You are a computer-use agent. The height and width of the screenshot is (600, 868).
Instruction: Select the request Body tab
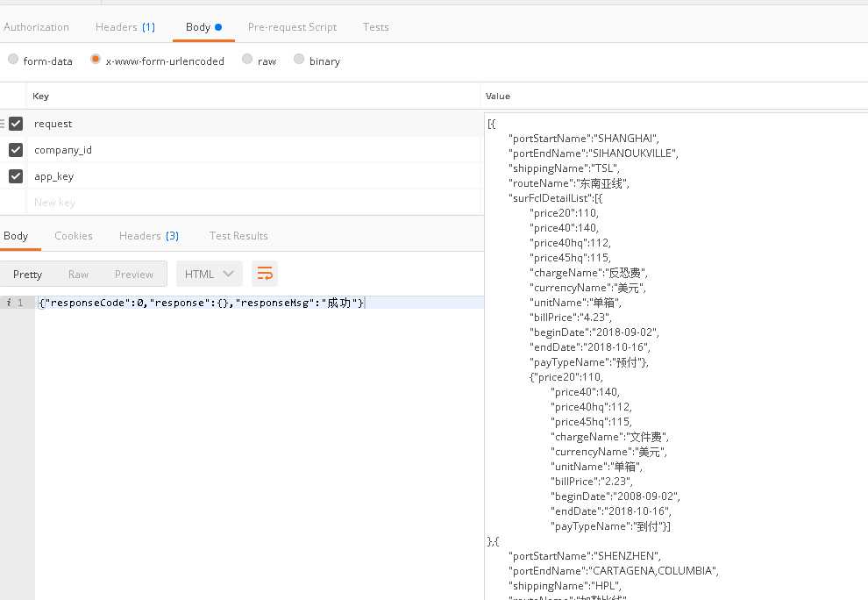pyautogui.click(x=203, y=27)
